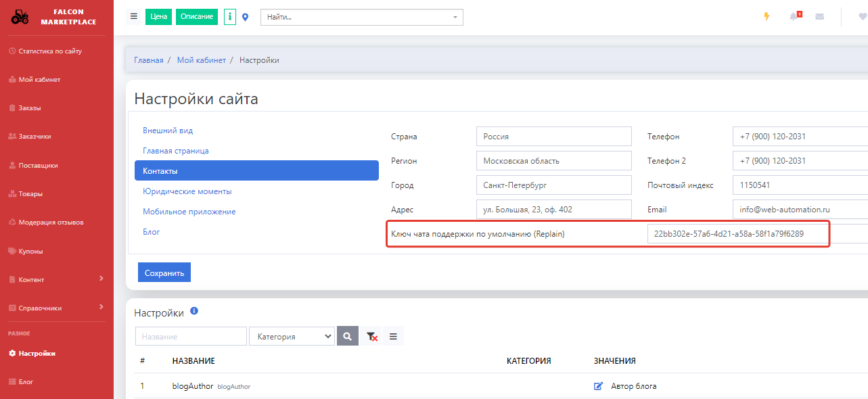
Task: Clear filters with the funnel icon
Action: point(371,336)
